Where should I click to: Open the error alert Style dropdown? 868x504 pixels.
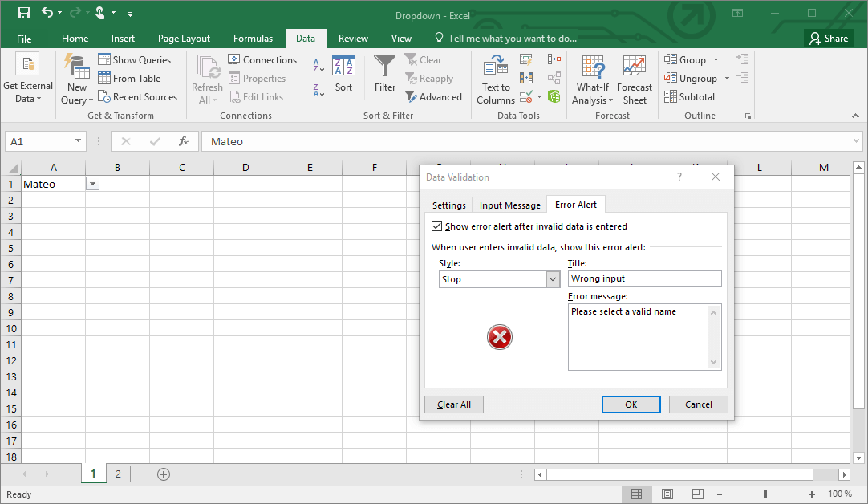(554, 278)
